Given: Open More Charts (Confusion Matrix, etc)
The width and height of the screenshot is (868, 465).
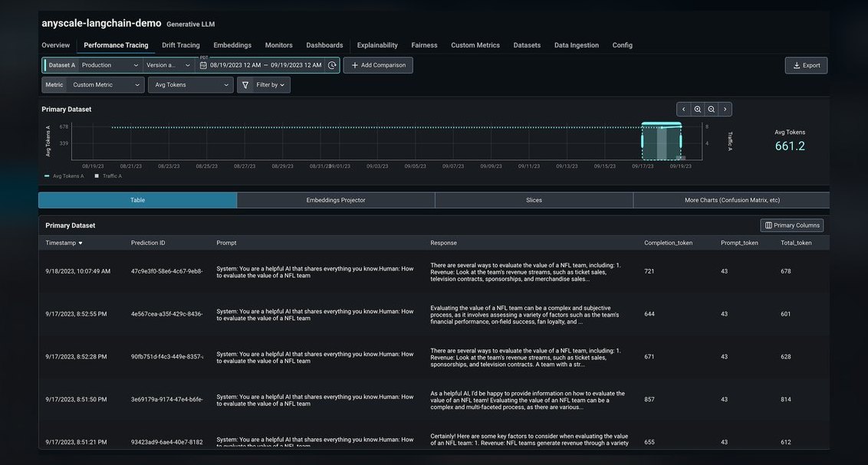Looking at the screenshot, I should pyautogui.click(x=732, y=200).
